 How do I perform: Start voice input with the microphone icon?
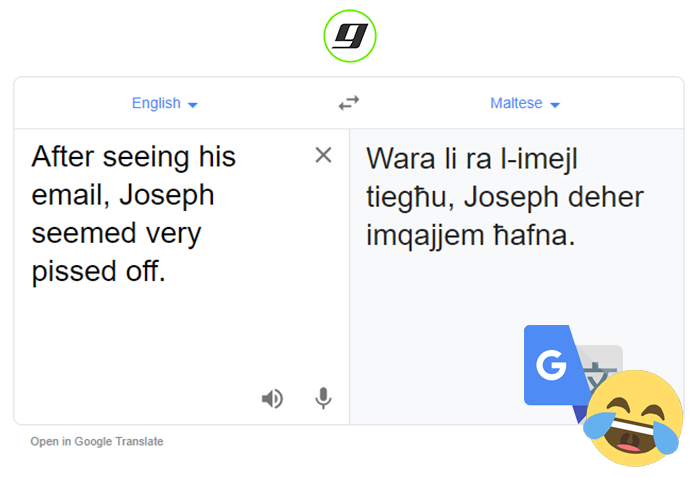(323, 398)
